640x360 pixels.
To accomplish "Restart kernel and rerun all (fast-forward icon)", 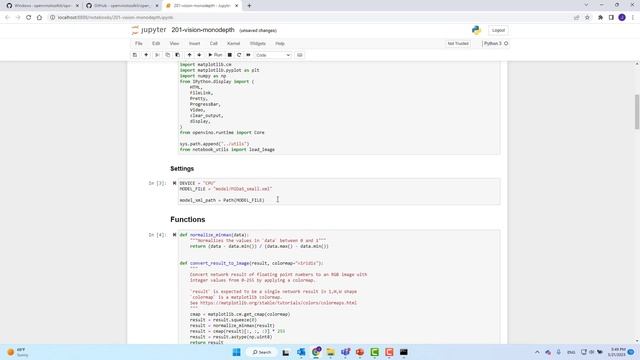I will tap(248, 55).
